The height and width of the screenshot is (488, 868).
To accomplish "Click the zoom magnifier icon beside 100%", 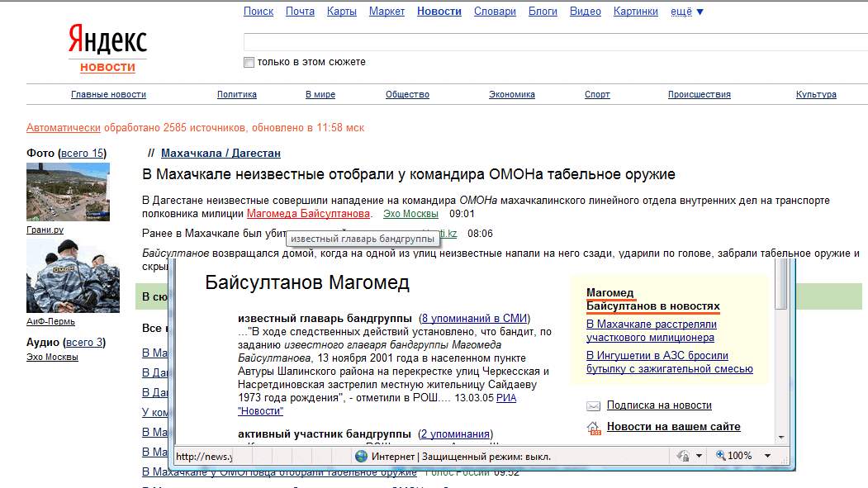I will click(720, 455).
